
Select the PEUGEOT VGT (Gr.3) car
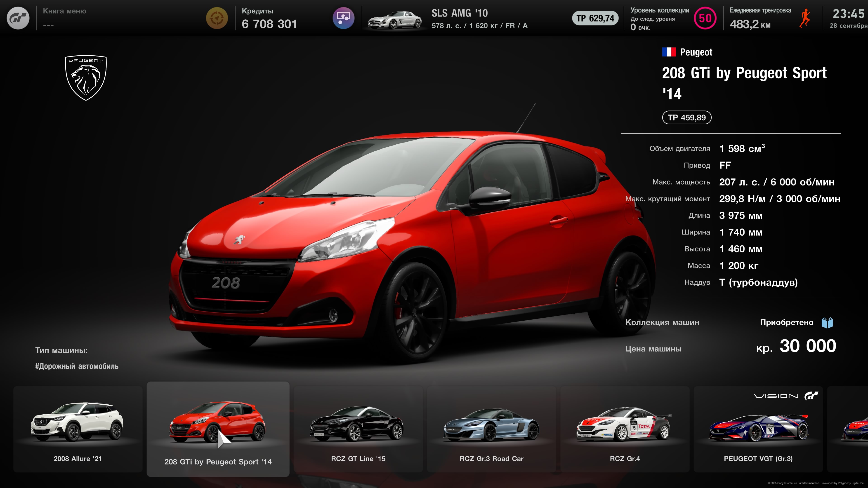coord(758,429)
